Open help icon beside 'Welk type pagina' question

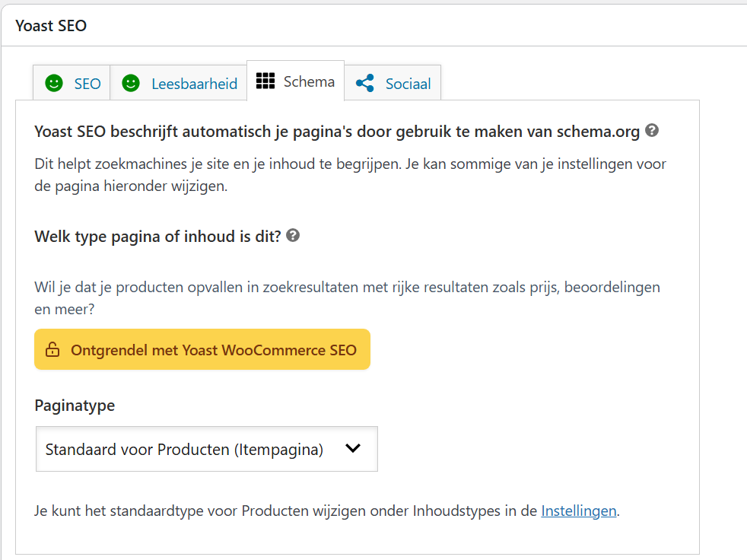[293, 235]
